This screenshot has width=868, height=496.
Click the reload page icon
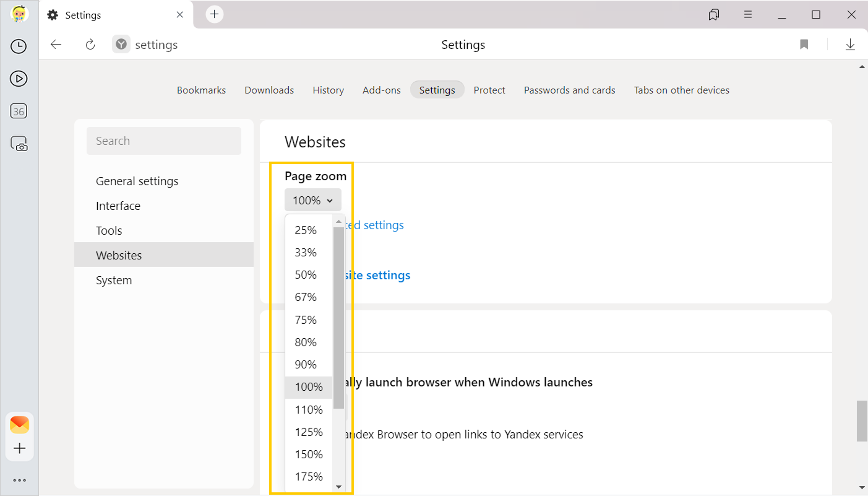tap(90, 45)
